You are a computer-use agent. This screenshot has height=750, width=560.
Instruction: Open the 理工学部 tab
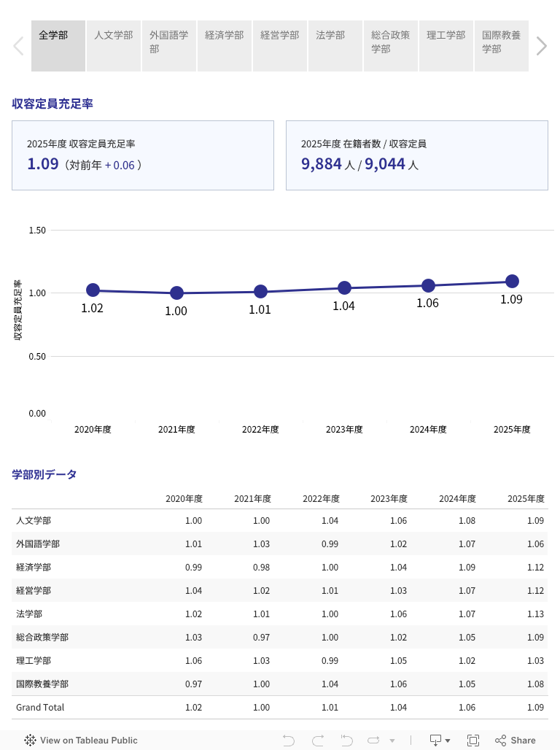pyautogui.click(x=446, y=46)
